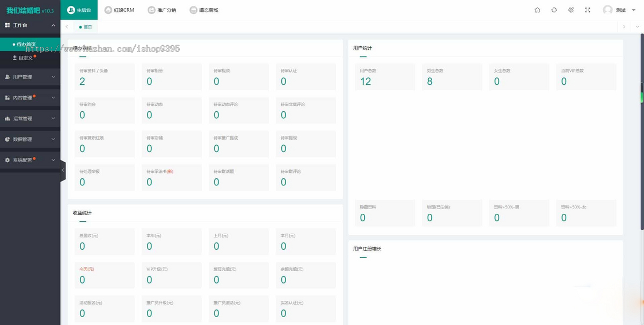Click the '用户总数' stat card
This screenshot has height=325, width=644.
coord(385,77)
